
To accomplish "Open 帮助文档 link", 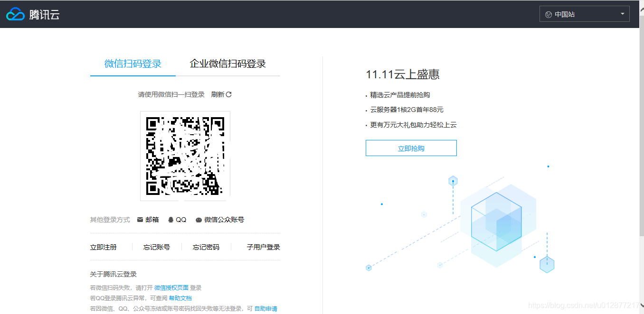I will (x=180, y=298).
